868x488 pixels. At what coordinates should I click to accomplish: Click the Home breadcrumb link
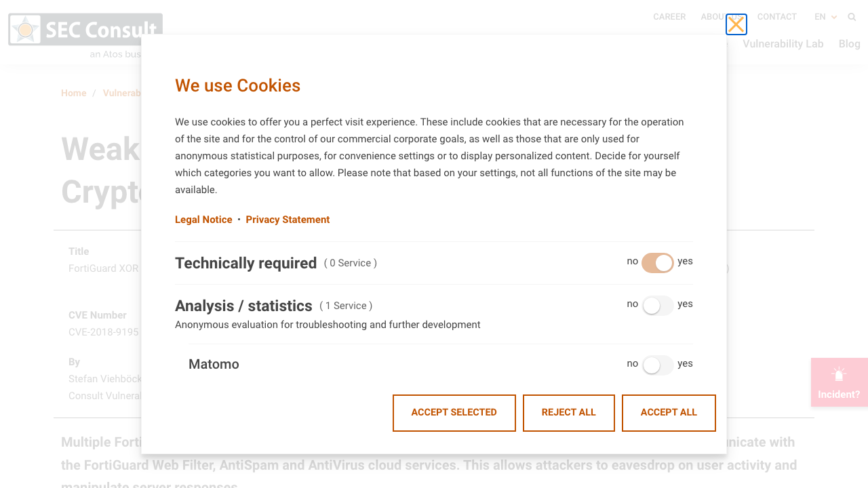coord(74,93)
